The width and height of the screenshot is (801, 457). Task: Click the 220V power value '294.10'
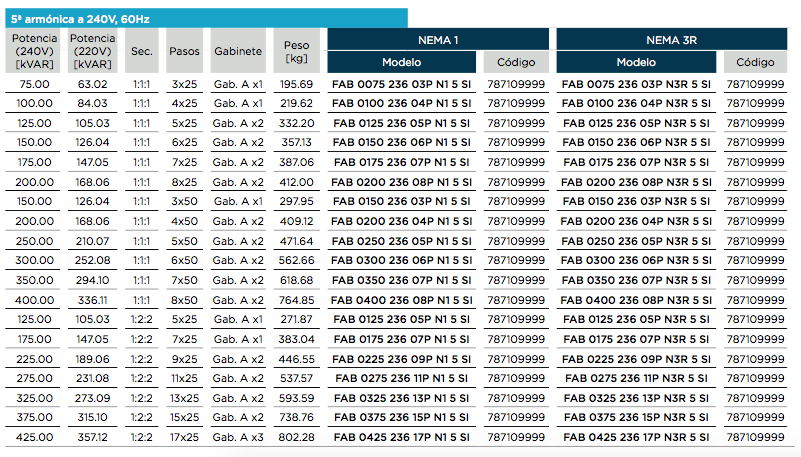(92, 280)
